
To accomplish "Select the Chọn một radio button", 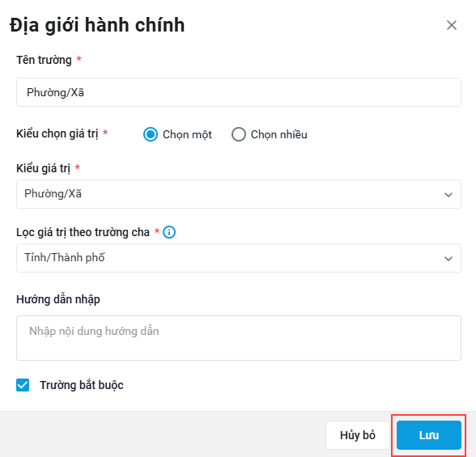I will [x=151, y=134].
